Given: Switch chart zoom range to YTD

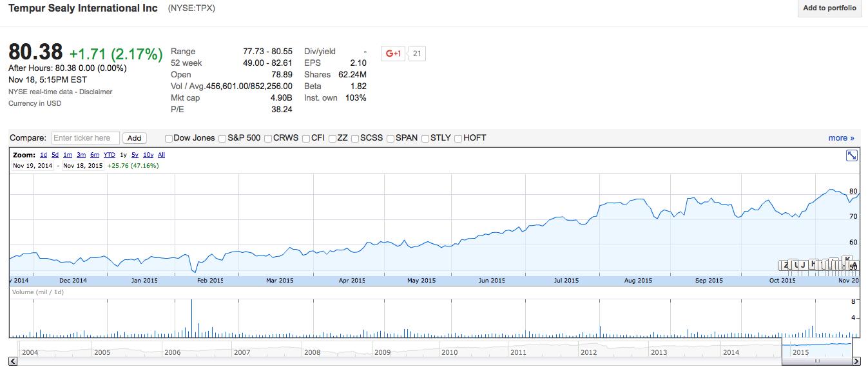Looking at the screenshot, I should click(110, 155).
